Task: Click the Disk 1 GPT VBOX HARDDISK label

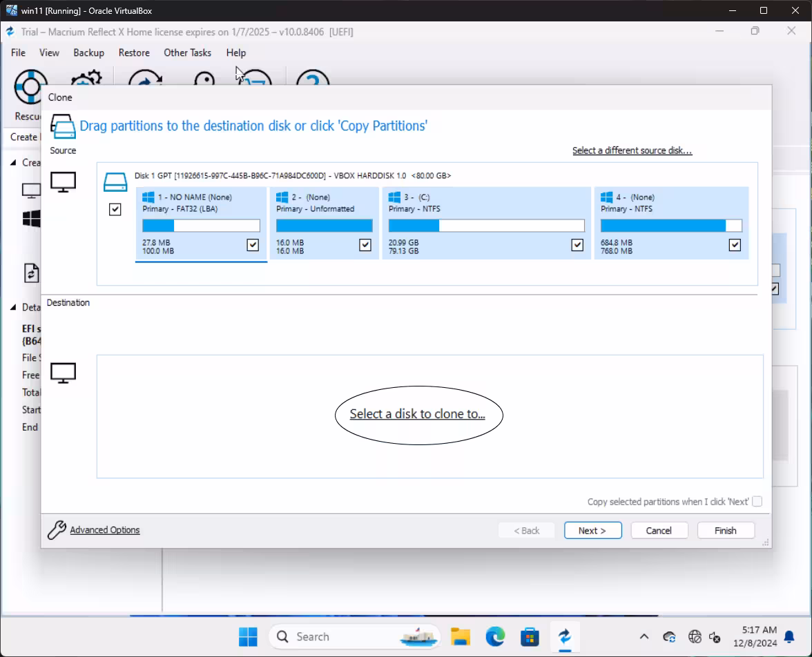Action: tap(293, 175)
